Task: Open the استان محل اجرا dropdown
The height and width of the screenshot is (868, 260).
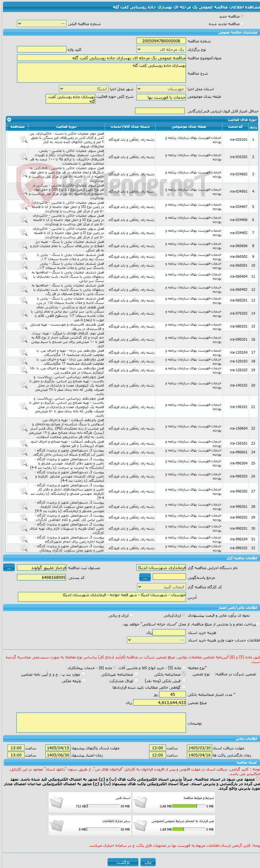Action: [161, 89]
